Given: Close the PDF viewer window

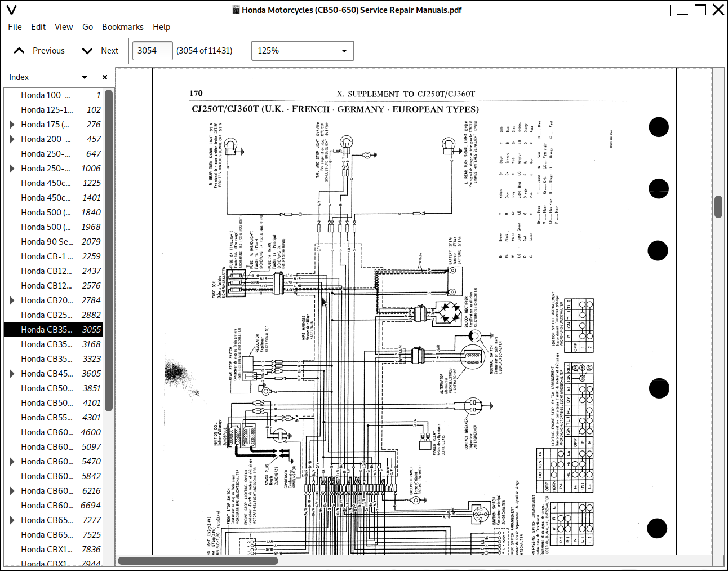Looking at the screenshot, I should 718,10.
